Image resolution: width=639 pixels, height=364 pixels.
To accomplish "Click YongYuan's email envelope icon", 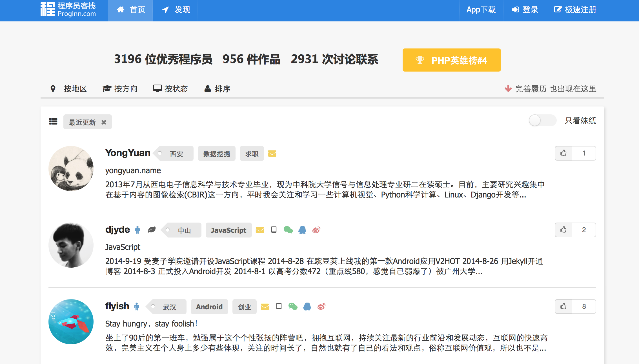I will tap(272, 154).
